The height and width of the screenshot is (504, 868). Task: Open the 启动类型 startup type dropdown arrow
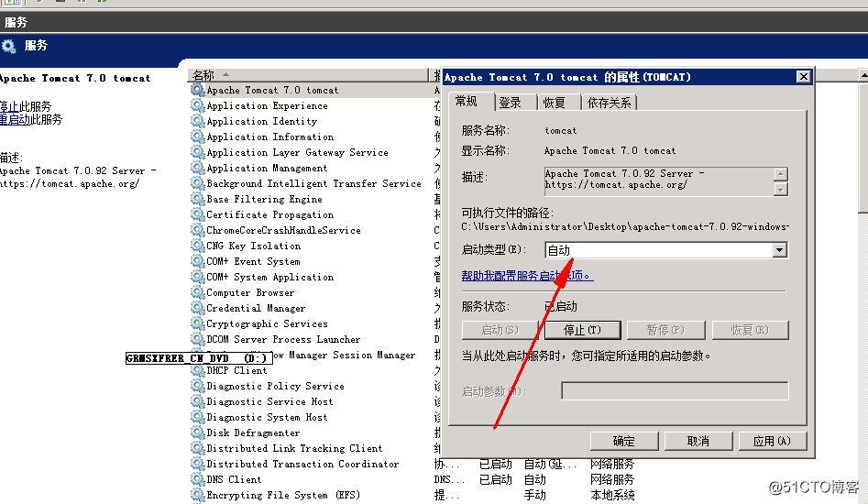[779, 250]
